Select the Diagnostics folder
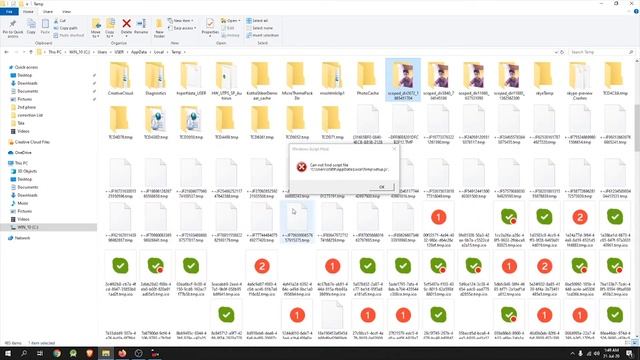 (x=156, y=79)
